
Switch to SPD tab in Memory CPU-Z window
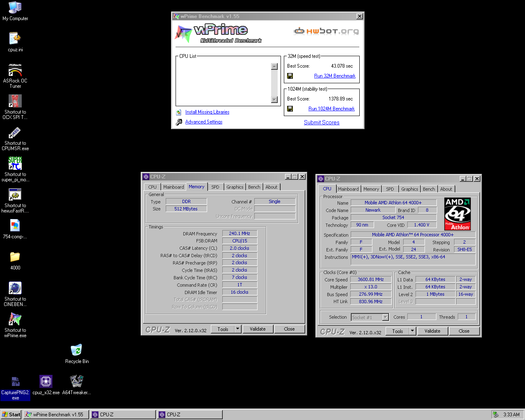[215, 187]
